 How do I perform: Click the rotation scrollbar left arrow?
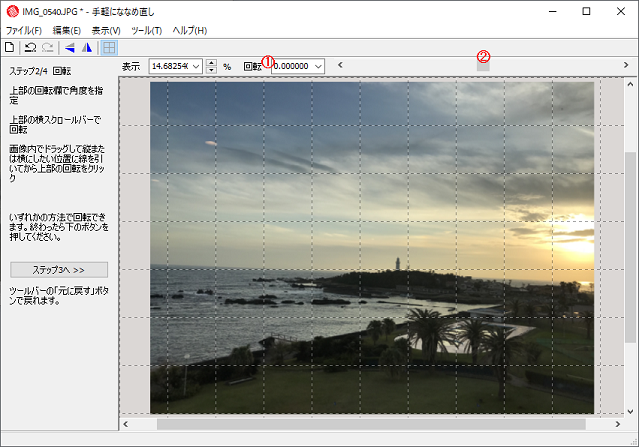coord(340,66)
